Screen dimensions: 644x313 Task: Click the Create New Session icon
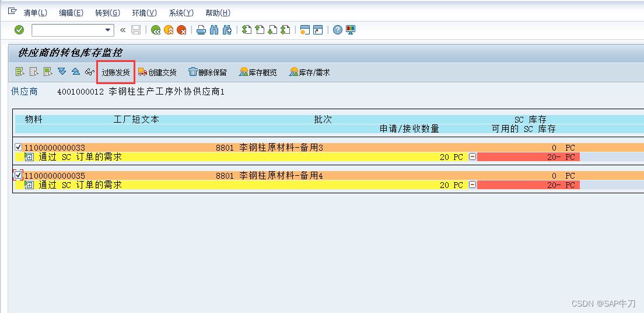(304, 30)
